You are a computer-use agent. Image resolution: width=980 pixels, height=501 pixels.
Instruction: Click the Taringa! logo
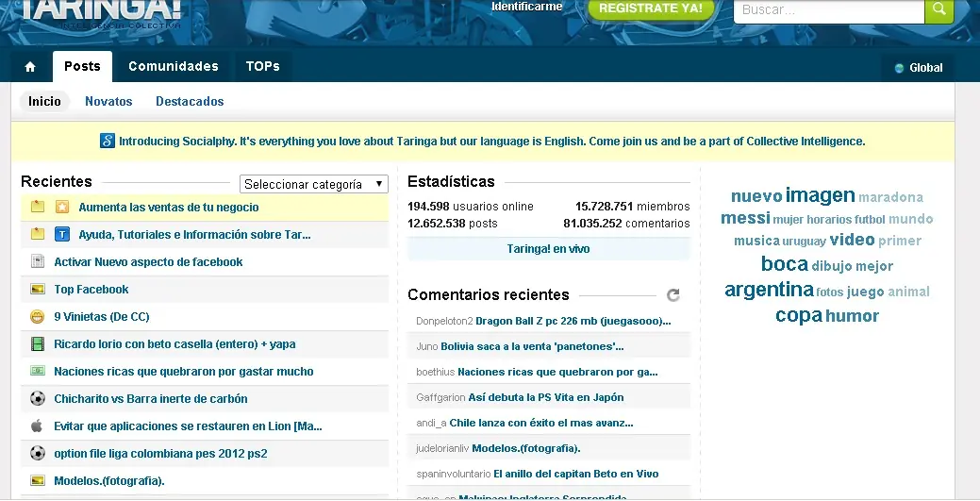click(x=101, y=12)
